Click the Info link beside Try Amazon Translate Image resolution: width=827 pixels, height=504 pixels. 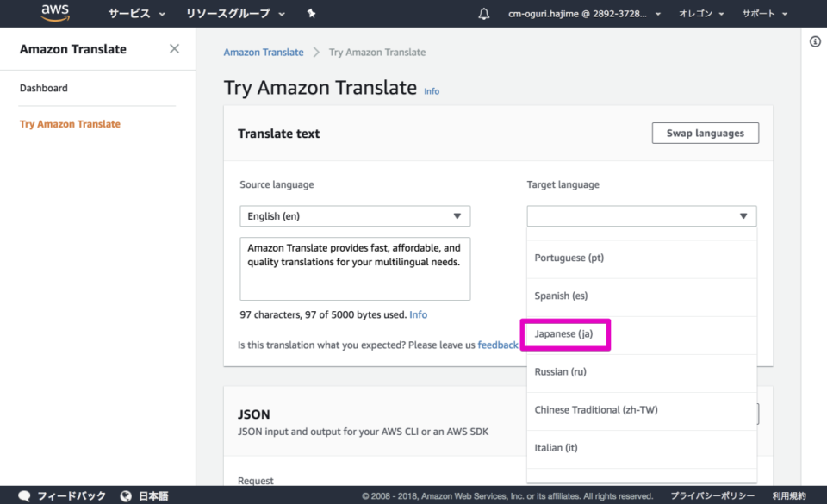pos(432,90)
